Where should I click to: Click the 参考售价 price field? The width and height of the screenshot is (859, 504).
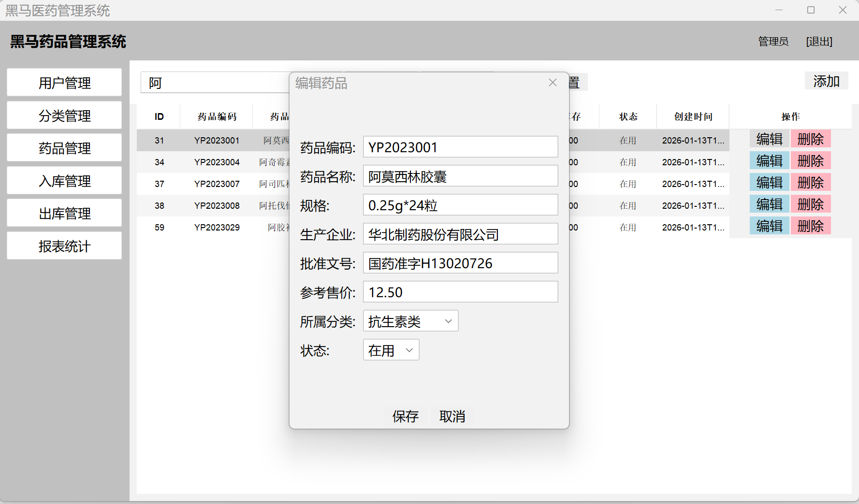coord(460,292)
